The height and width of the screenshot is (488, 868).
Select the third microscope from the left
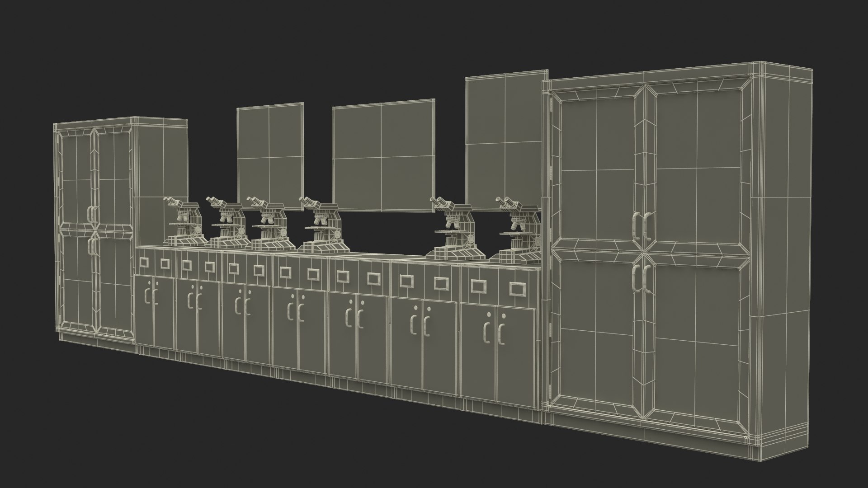pos(269,225)
